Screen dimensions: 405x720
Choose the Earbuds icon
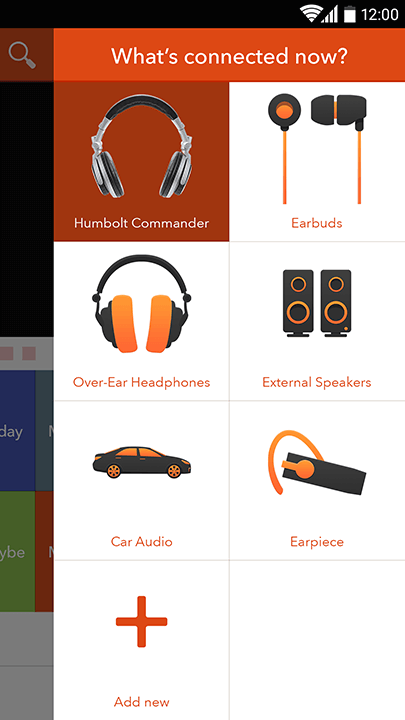pos(317,148)
